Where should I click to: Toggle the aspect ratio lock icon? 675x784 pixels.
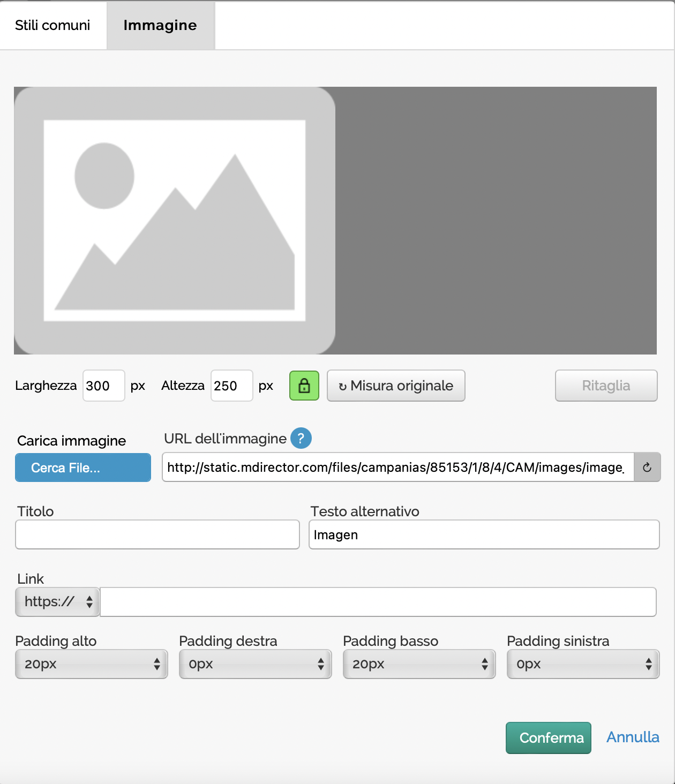click(304, 386)
